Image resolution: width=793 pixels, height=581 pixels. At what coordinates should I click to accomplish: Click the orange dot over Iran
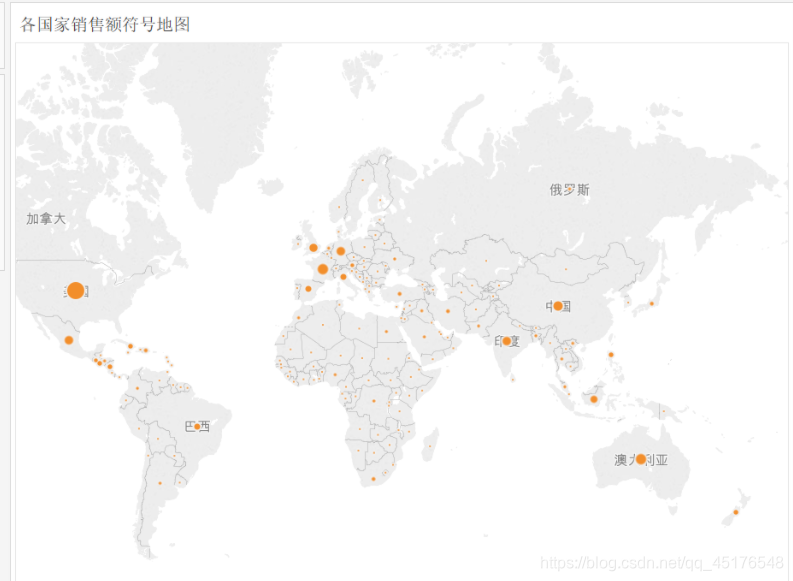(448, 311)
